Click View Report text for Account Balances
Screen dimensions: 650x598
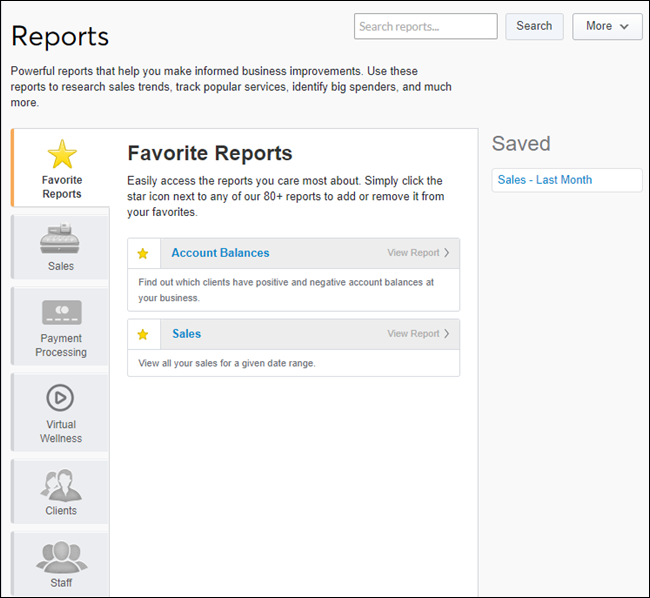413,253
